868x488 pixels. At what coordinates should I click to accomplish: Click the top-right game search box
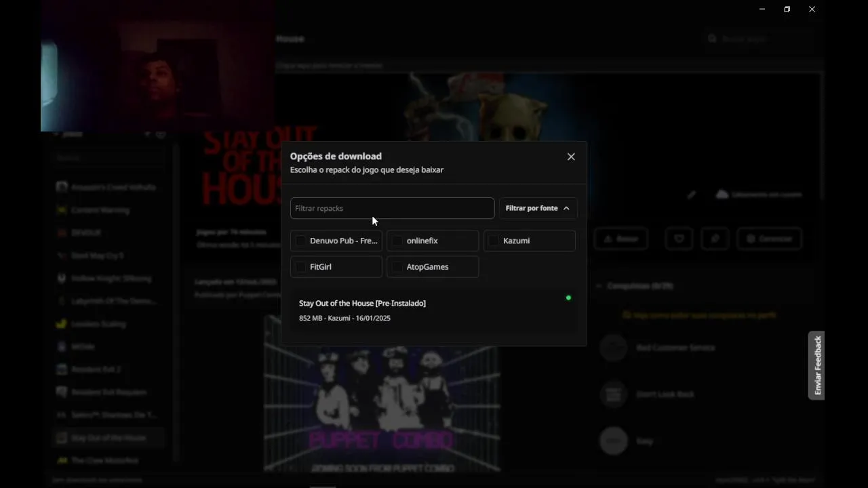[x=759, y=39]
